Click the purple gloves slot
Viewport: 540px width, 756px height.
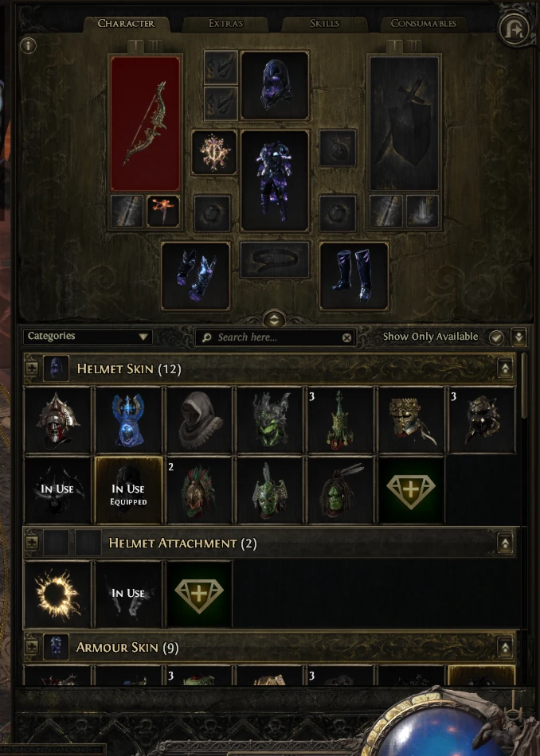tap(195, 276)
